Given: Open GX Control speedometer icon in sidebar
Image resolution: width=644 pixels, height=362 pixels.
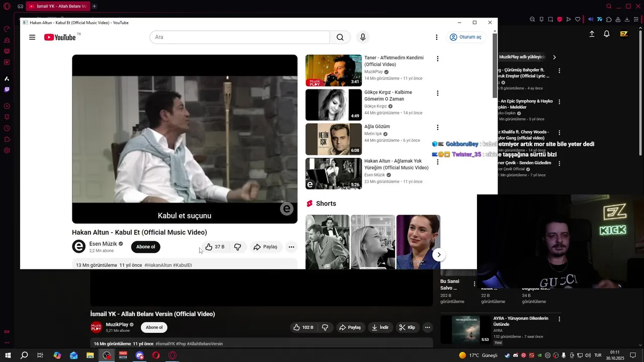Looking at the screenshot, I should click(7, 29).
